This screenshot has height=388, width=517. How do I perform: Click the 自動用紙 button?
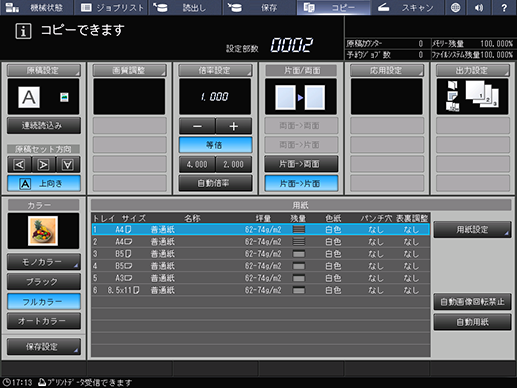[x=472, y=322]
